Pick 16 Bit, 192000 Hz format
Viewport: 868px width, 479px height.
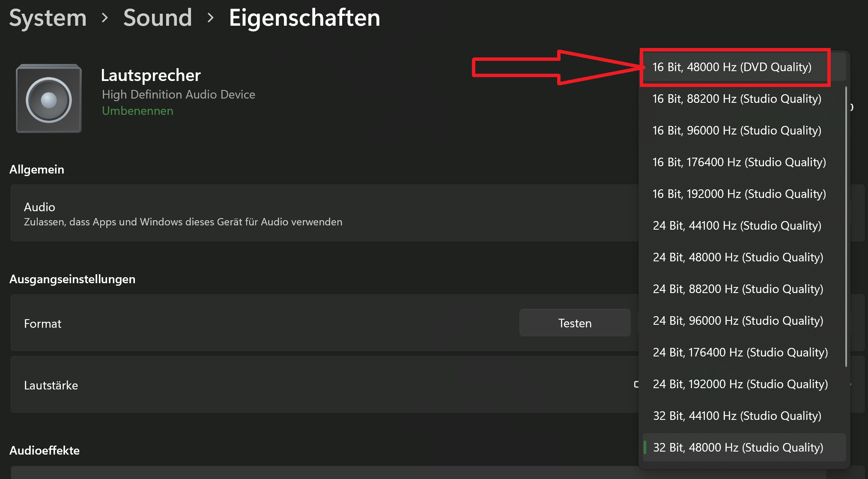(739, 194)
